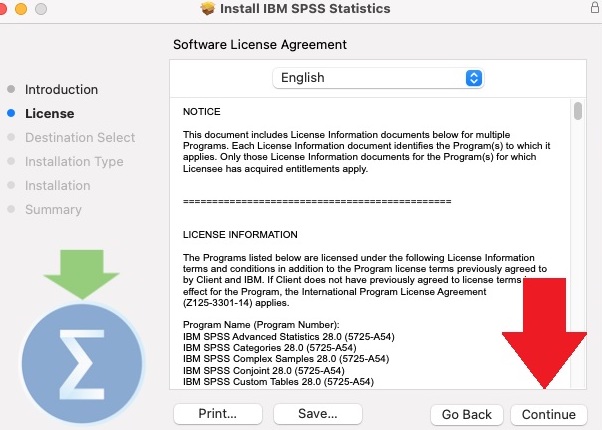Click the big red arrow graphic

coord(543,335)
